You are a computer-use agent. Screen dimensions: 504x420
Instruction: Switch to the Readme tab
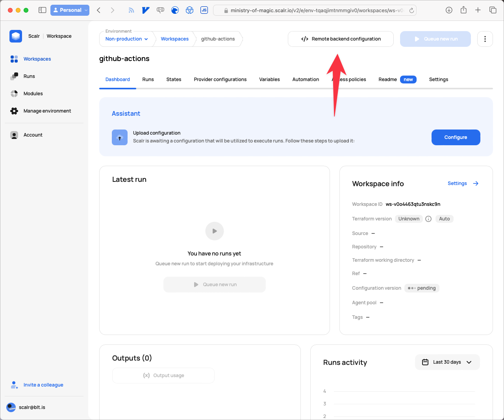pyautogui.click(x=397, y=80)
